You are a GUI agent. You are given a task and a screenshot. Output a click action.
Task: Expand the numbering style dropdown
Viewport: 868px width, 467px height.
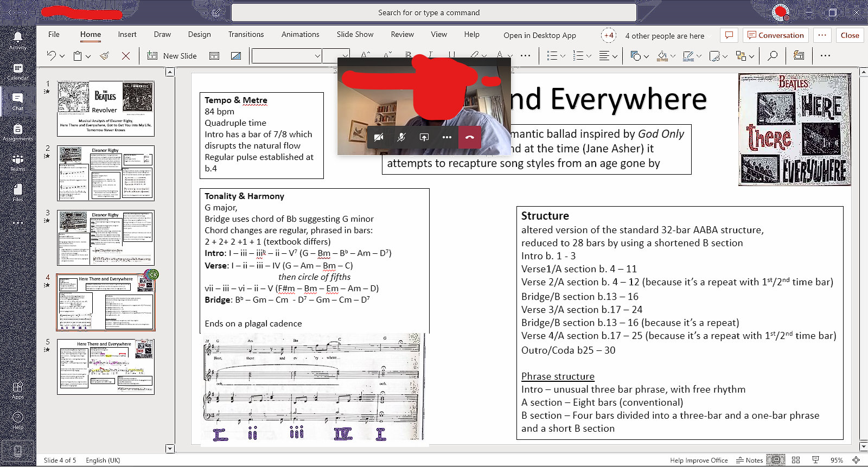[x=589, y=56]
